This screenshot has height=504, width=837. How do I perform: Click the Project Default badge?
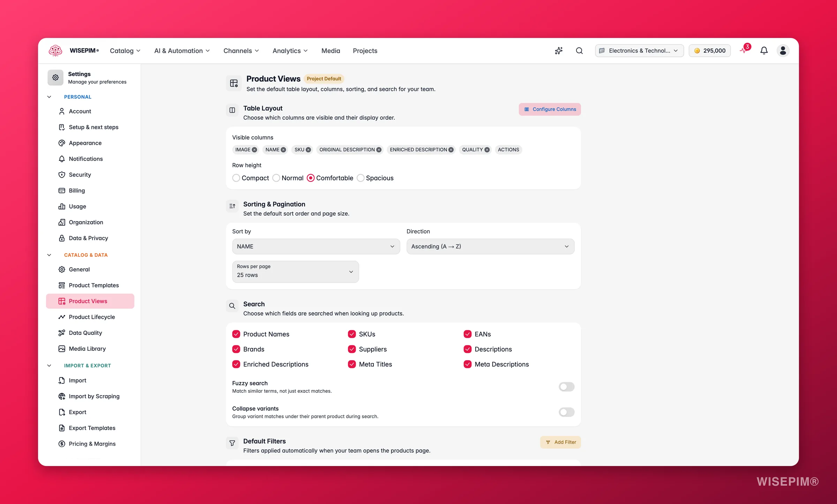(x=324, y=79)
